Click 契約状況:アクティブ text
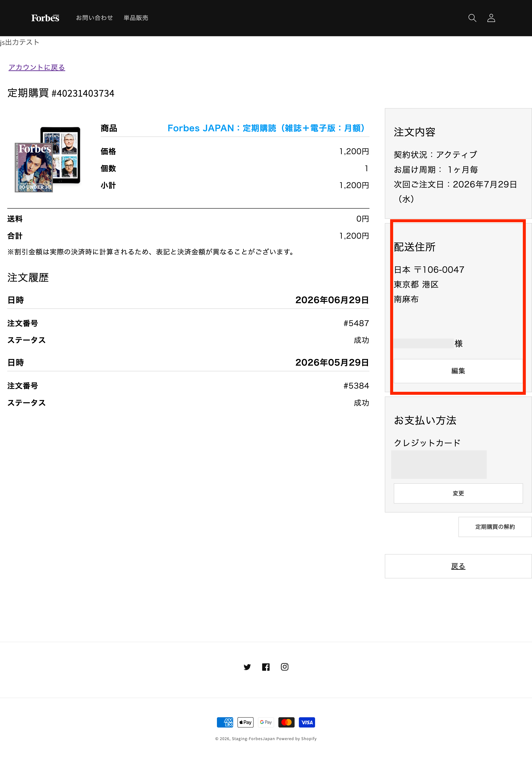532x758 pixels. [x=436, y=154]
